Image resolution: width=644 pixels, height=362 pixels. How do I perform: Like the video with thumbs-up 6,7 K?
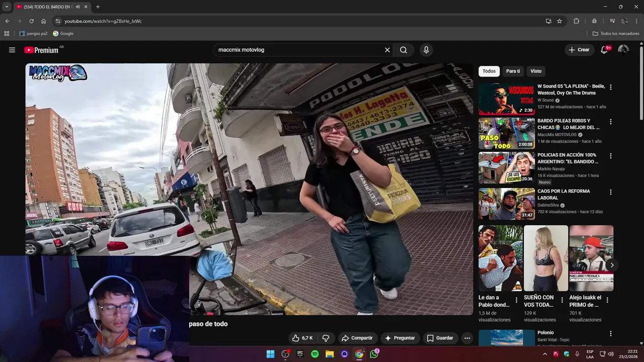[302, 338]
